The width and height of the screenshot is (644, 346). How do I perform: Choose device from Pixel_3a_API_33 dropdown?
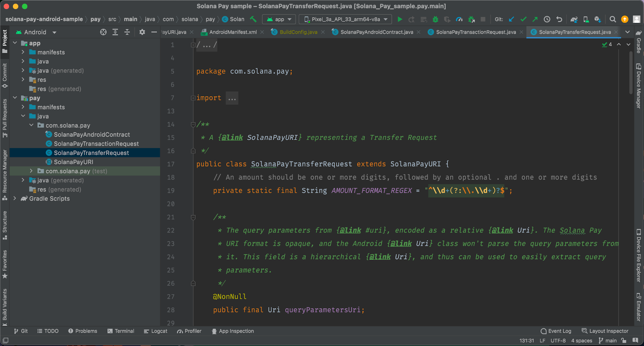coord(345,19)
